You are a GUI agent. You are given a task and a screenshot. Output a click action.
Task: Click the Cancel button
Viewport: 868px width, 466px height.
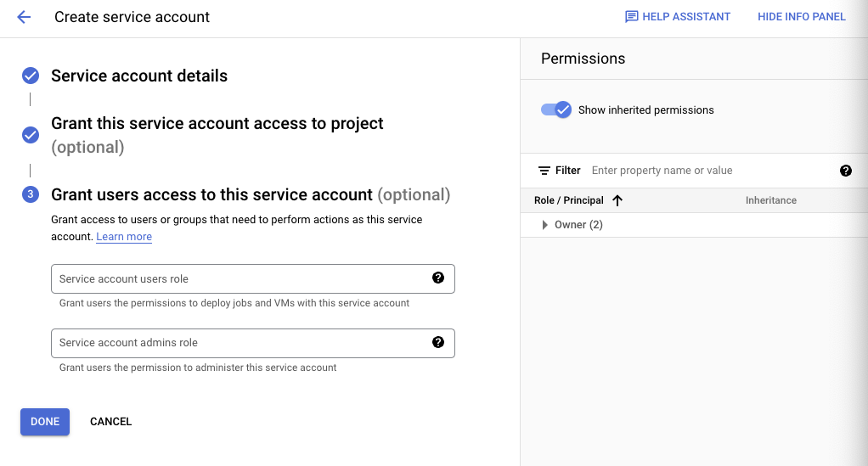coord(110,422)
